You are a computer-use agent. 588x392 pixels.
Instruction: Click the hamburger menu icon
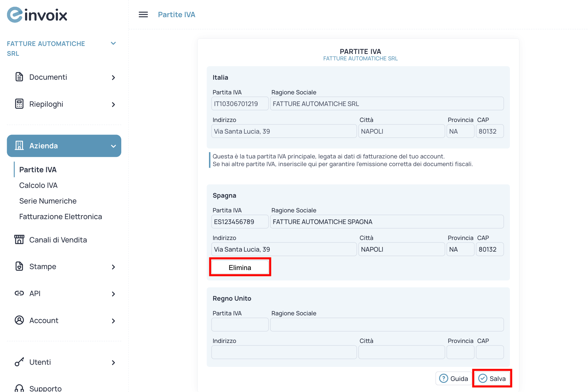pos(143,14)
